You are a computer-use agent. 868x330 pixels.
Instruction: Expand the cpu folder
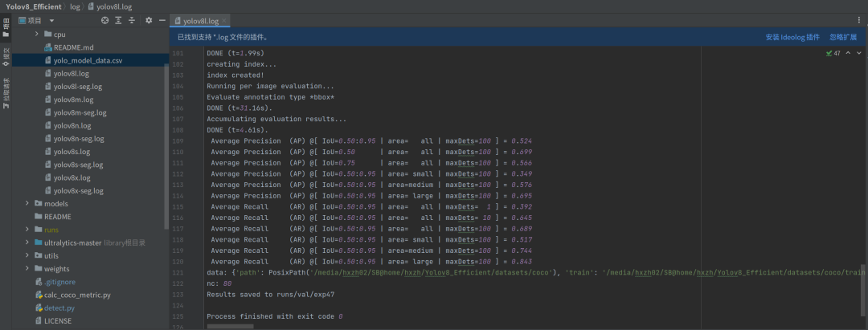[x=36, y=35]
